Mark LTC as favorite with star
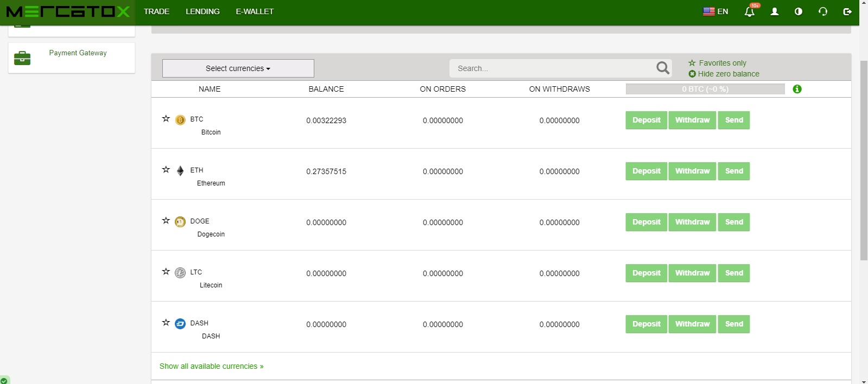The width and height of the screenshot is (868, 384). (166, 271)
